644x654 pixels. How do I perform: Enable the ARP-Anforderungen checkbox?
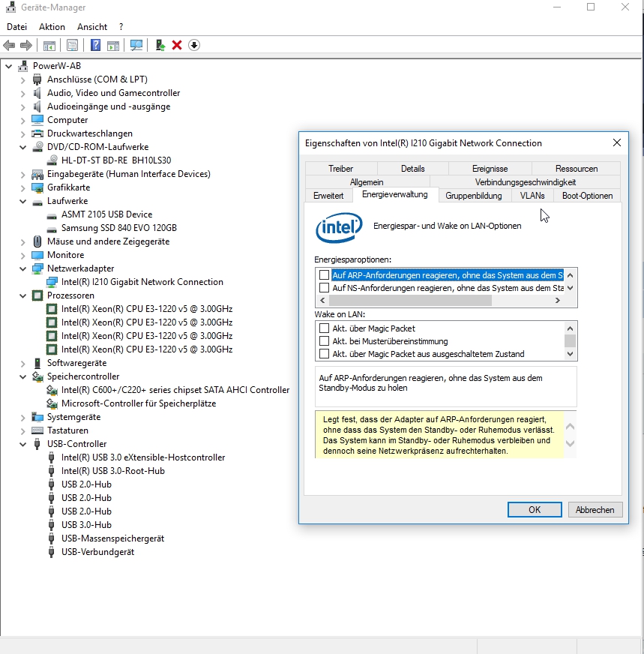point(324,275)
